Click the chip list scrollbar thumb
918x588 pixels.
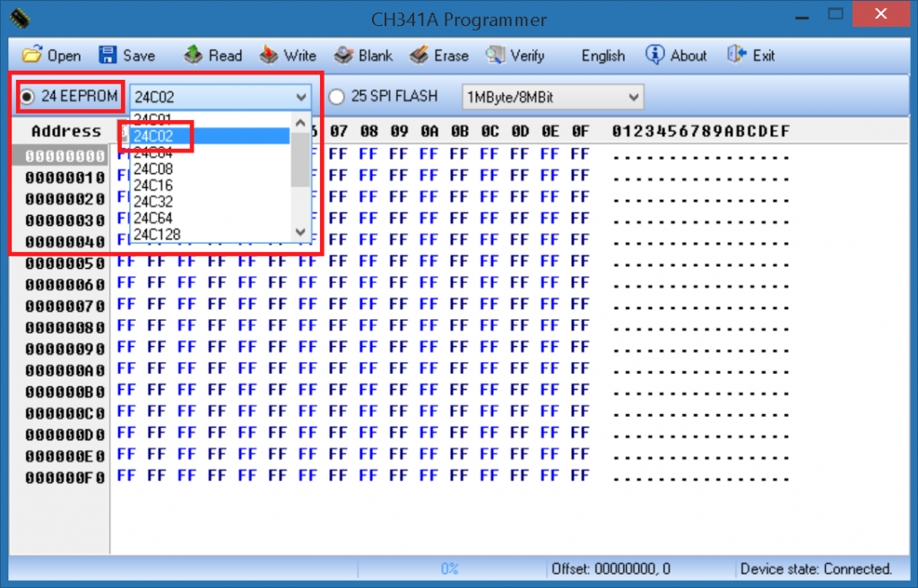[x=300, y=160]
